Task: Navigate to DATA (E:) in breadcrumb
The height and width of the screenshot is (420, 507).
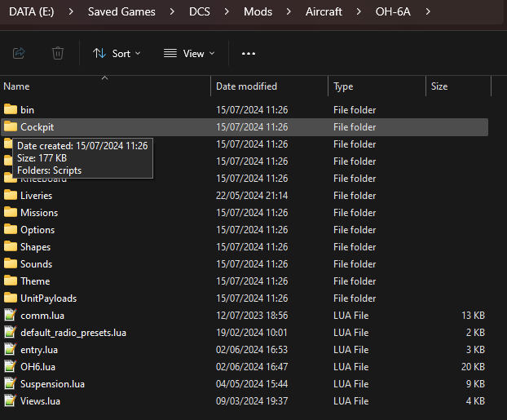Action: 31,11
